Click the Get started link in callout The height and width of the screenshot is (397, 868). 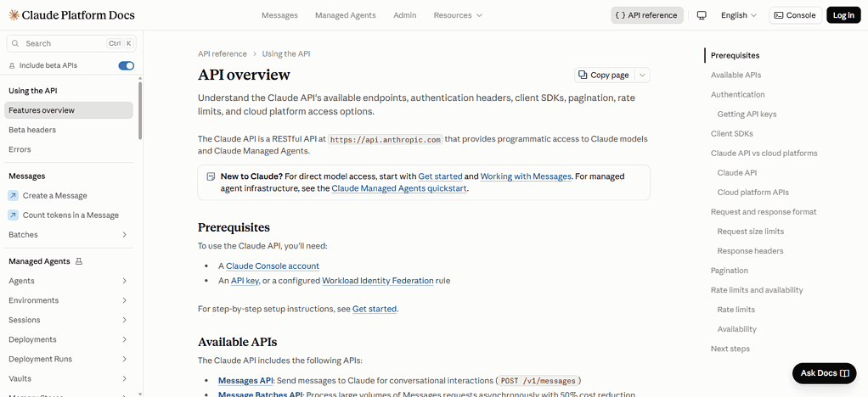pyautogui.click(x=440, y=176)
